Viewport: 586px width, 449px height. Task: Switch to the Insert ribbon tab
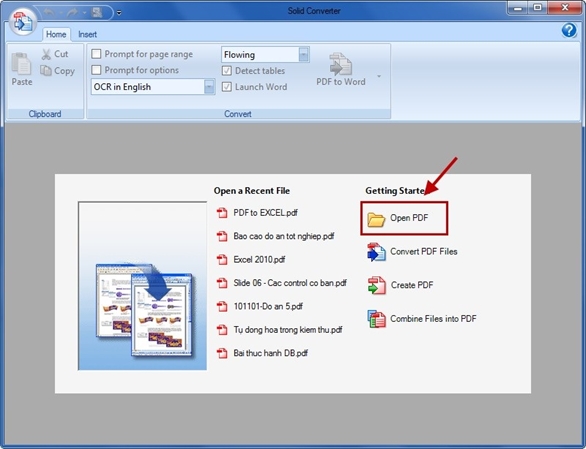(x=87, y=34)
